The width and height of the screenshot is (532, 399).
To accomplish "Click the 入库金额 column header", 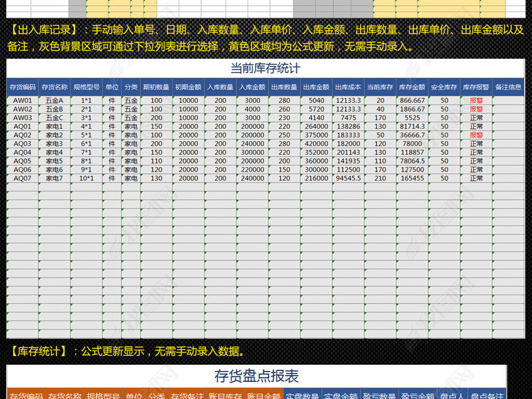I will [252, 87].
